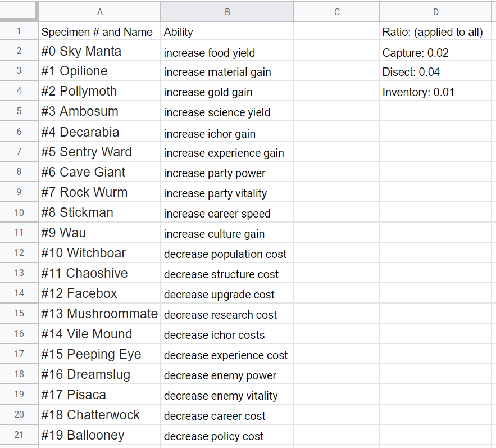Screen dimensions: 496x448
Task: Select cell 'Capture: 0.02'
Action: [435, 51]
